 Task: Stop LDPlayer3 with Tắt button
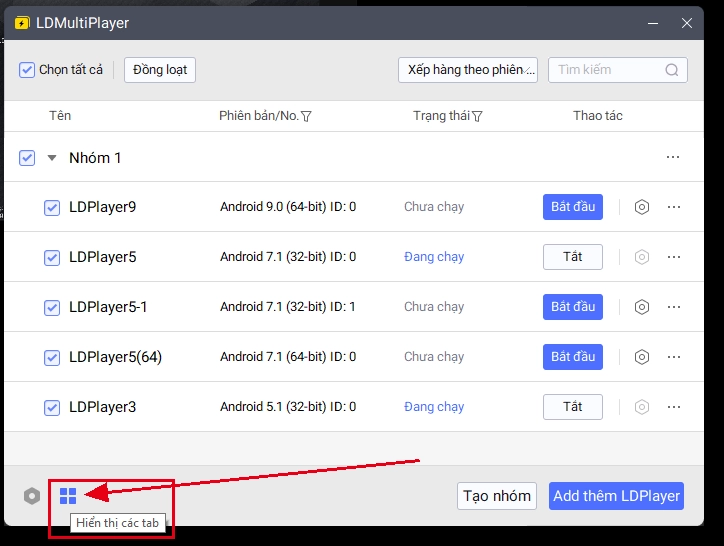[573, 407]
